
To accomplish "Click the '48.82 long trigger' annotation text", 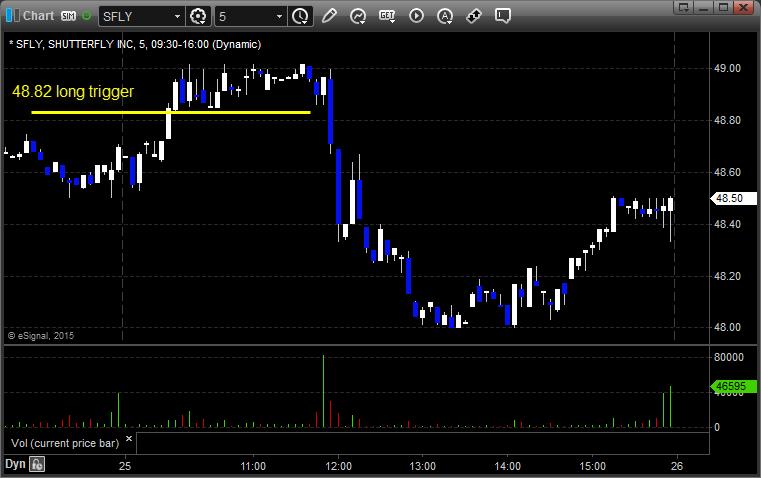I will (73, 91).
